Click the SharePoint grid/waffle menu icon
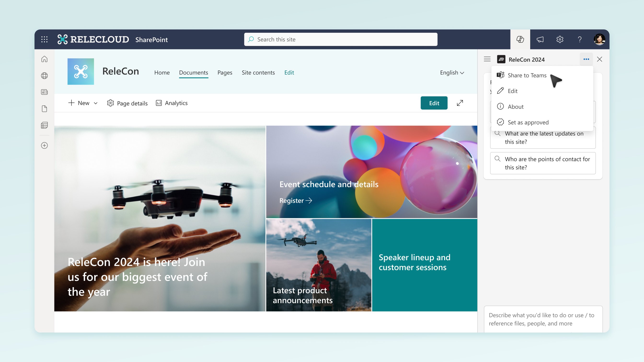Image resolution: width=644 pixels, height=362 pixels. click(44, 39)
